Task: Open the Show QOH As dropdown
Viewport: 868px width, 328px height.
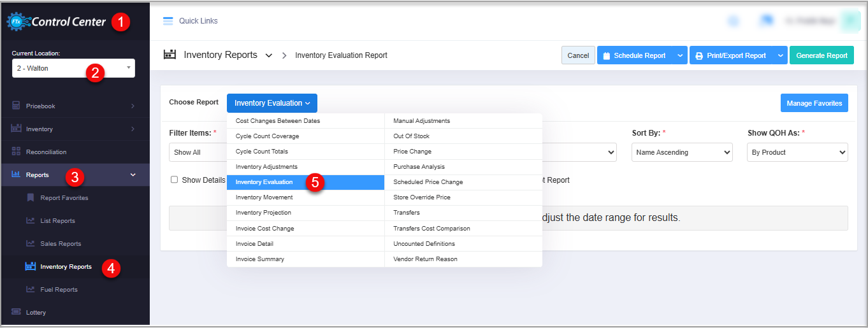Action: pos(797,152)
